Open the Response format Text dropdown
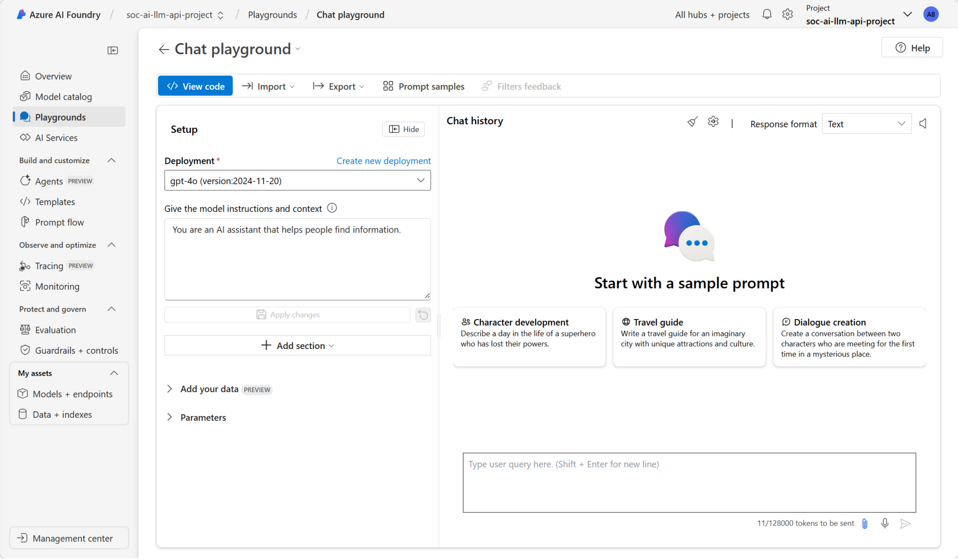Image resolution: width=958 pixels, height=560 pixels. 867,124
